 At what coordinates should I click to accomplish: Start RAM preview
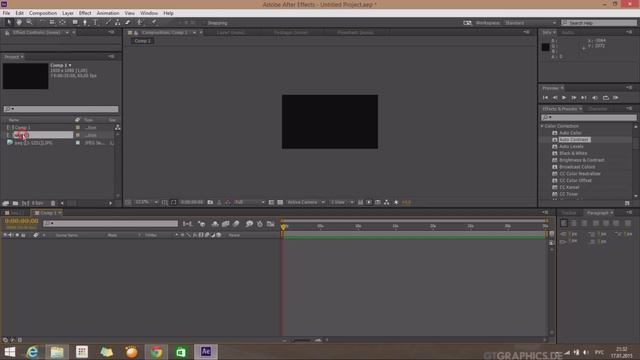click(616, 98)
